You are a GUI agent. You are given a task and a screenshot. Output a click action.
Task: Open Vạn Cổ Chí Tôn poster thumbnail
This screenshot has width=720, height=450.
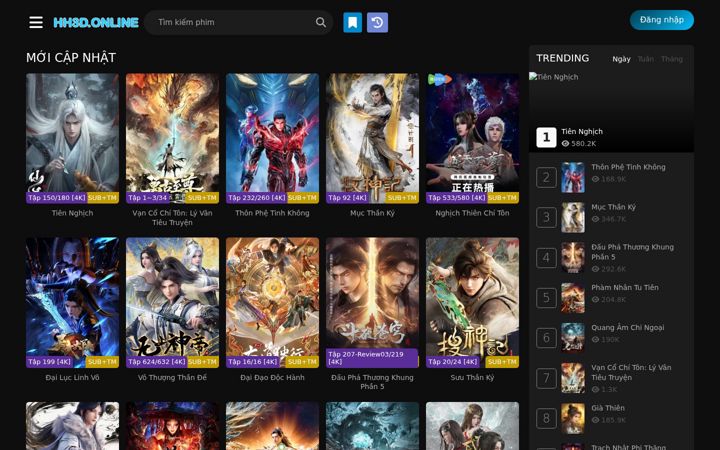pos(172,138)
